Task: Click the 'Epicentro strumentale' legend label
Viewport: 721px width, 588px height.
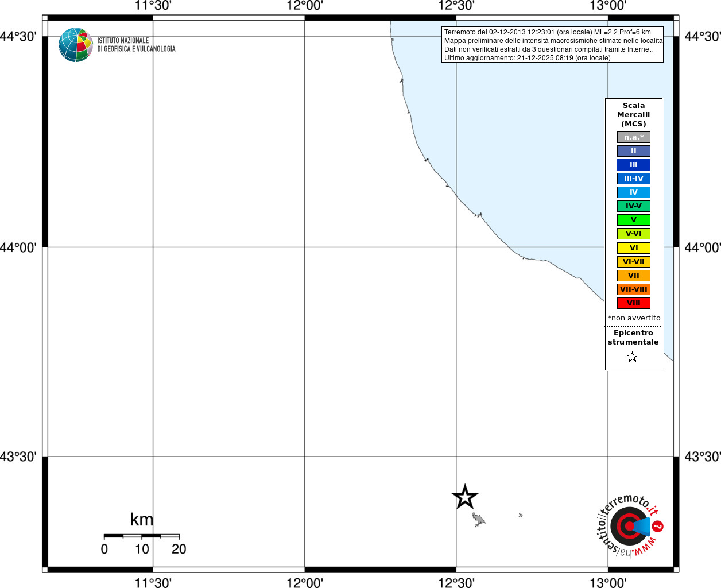Action: [633, 338]
